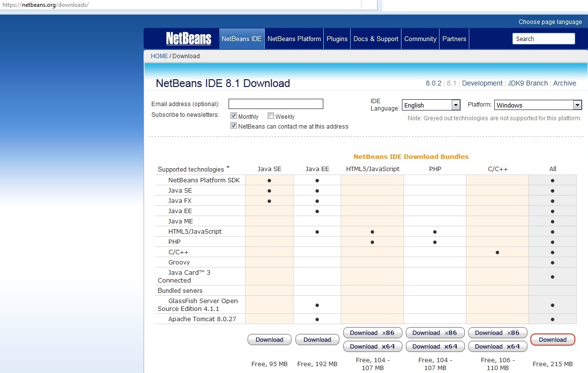Go to the Plugins tab
This screenshot has height=373, width=588.
[x=337, y=39]
